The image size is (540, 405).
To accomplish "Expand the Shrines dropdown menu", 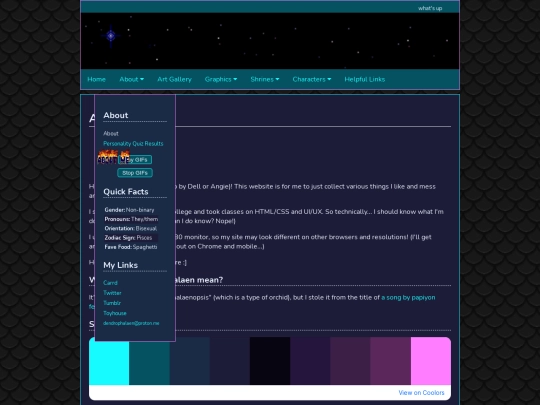I will tap(264, 79).
